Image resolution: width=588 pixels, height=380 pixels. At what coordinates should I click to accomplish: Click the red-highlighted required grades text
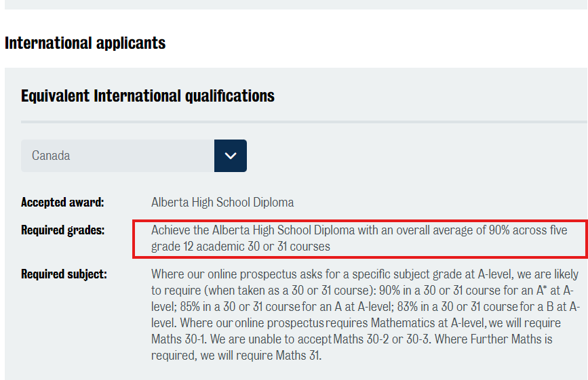click(359, 238)
